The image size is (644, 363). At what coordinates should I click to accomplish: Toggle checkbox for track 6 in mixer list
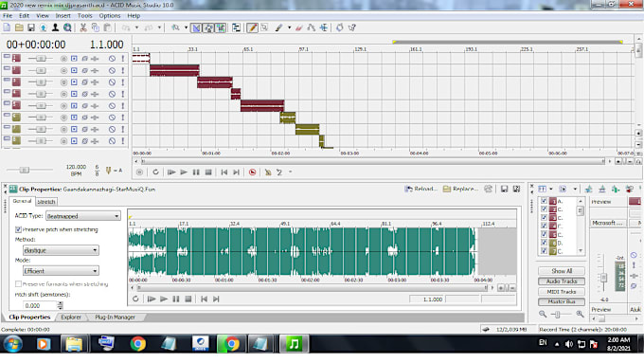click(x=544, y=243)
